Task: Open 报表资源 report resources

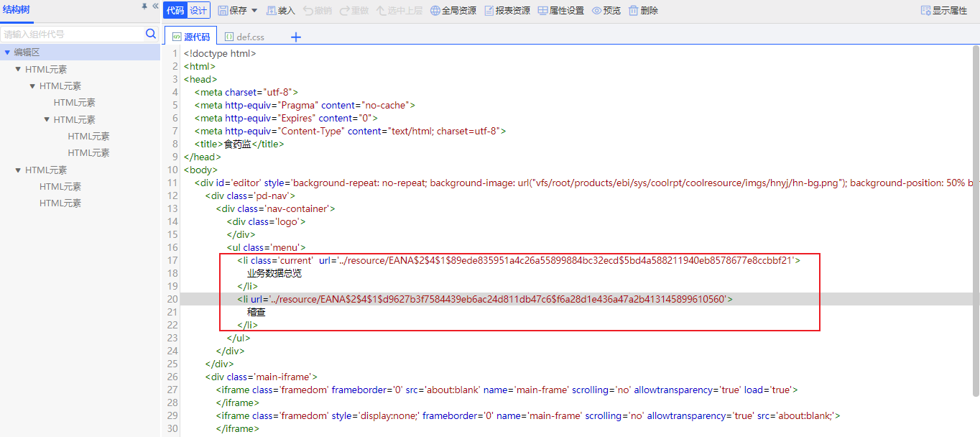Action: [x=489, y=11]
